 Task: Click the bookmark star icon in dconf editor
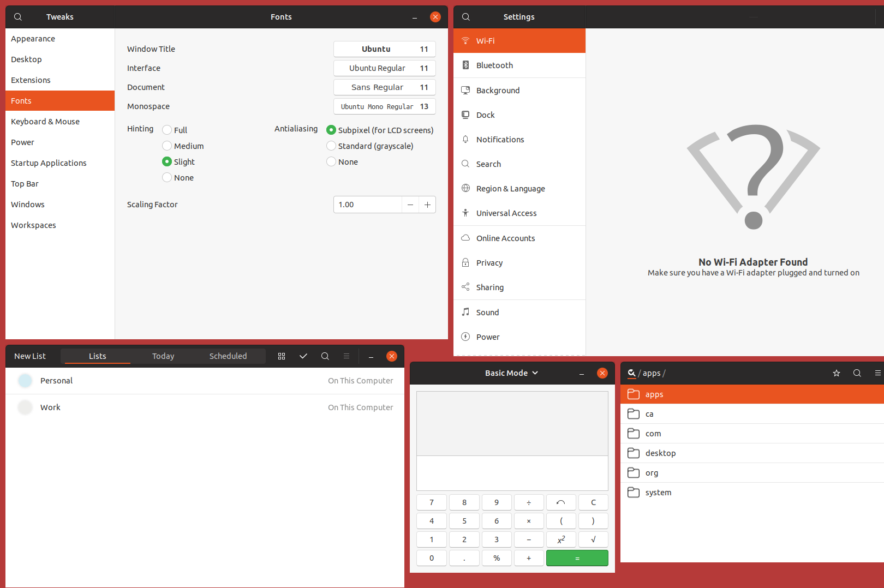coord(837,373)
